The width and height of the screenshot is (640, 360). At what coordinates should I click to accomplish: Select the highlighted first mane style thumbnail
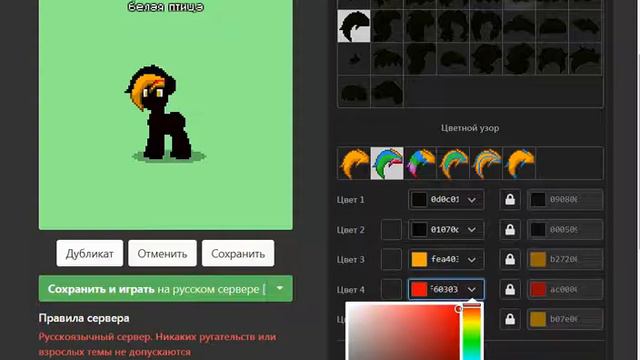click(354, 26)
